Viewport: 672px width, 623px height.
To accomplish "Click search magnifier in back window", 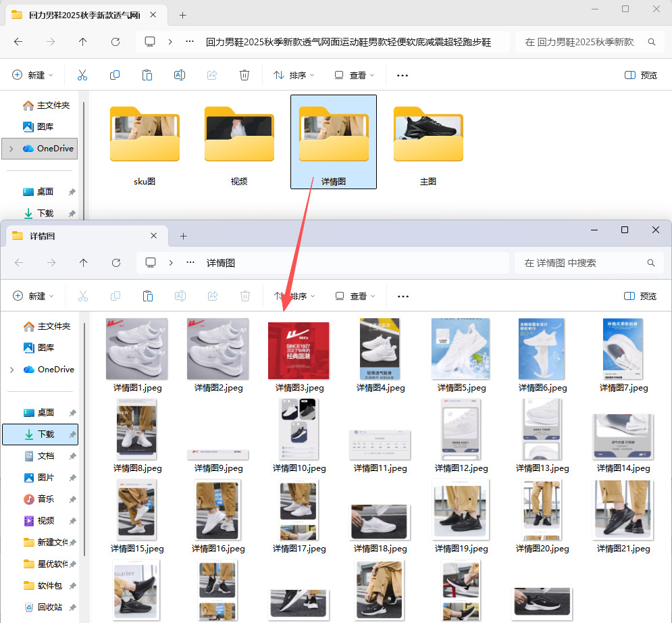I will [x=652, y=42].
